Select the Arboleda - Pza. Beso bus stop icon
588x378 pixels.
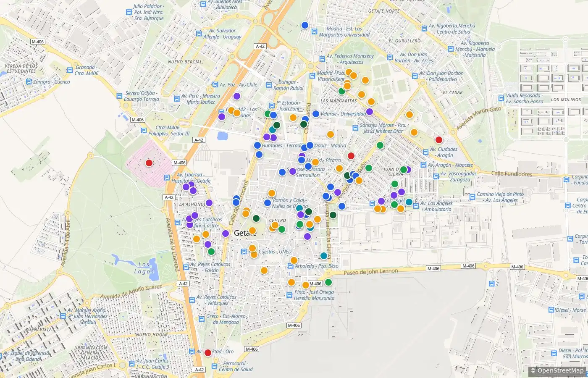click(x=290, y=266)
